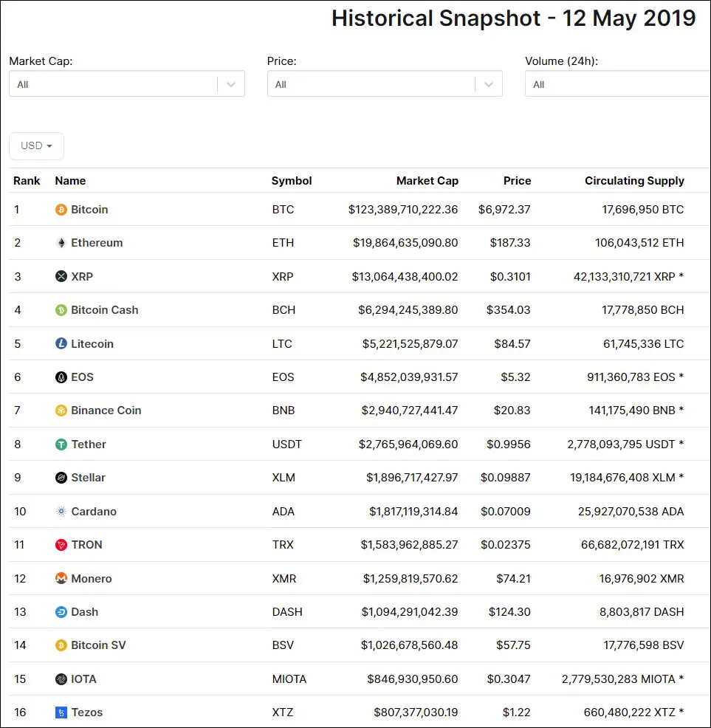711x728 pixels.
Task: Select Bitcoin market cap $123,389,710,222.36
Action: 403,210
